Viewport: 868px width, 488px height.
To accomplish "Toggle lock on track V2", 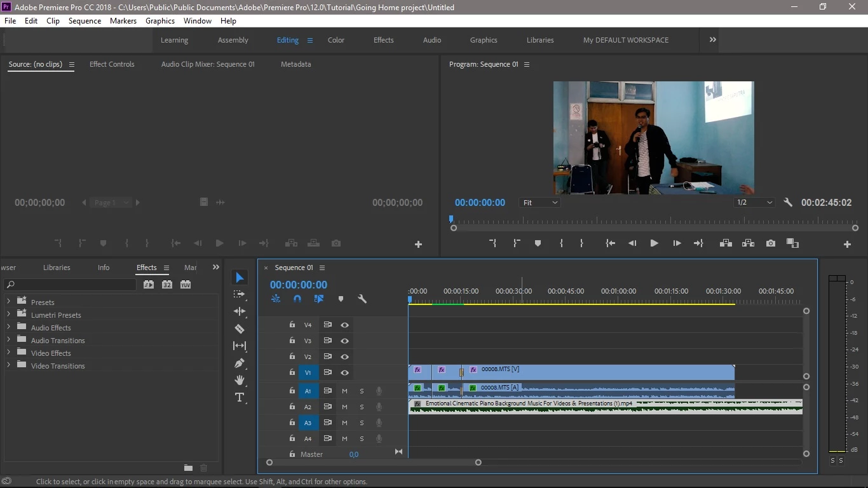I will click(x=292, y=356).
